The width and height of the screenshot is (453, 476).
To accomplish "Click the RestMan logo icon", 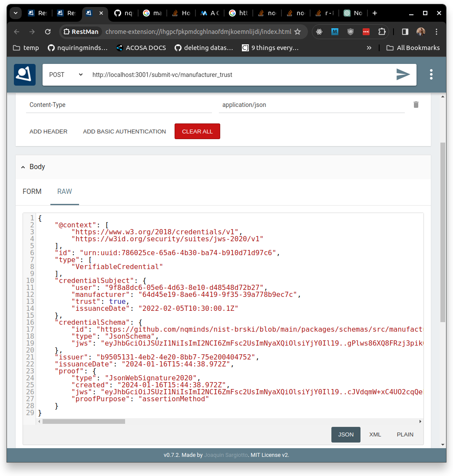I will pyautogui.click(x=25, y=75).
